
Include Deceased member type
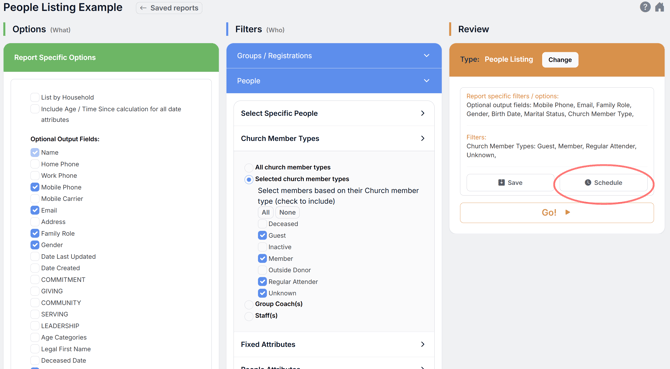click(262, 224)
